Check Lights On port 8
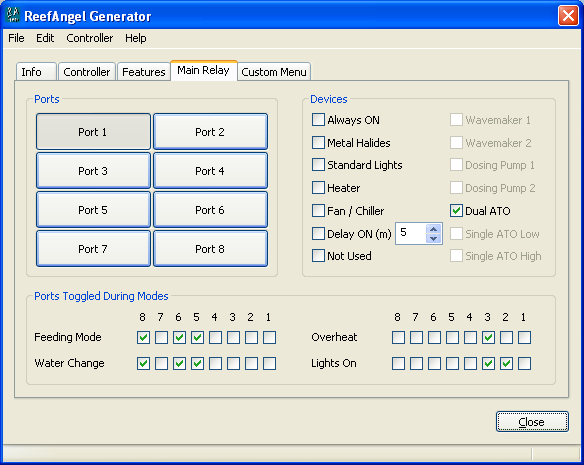Viewport: 584px width, 465px height. click(x=398, y=364)
